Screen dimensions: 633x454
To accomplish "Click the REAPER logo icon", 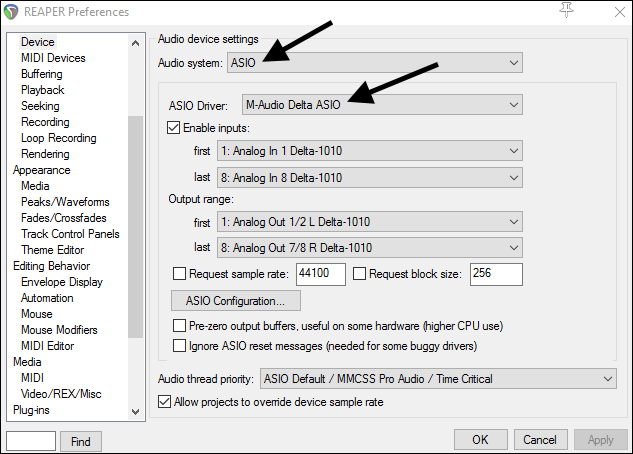I will pyautogui.click(x=11, y=12).
